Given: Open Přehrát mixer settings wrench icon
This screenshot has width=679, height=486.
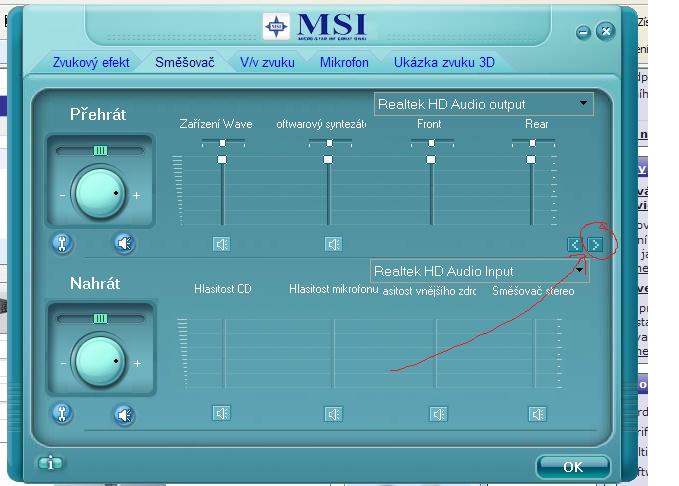Looking at the screenshot, I should (62, 243).
